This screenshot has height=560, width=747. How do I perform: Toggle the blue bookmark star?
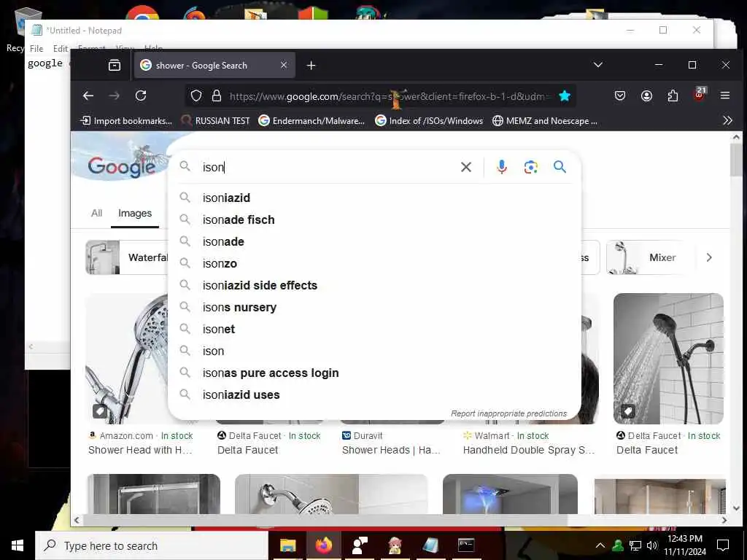pyautogui.click(x=565, y=96)
